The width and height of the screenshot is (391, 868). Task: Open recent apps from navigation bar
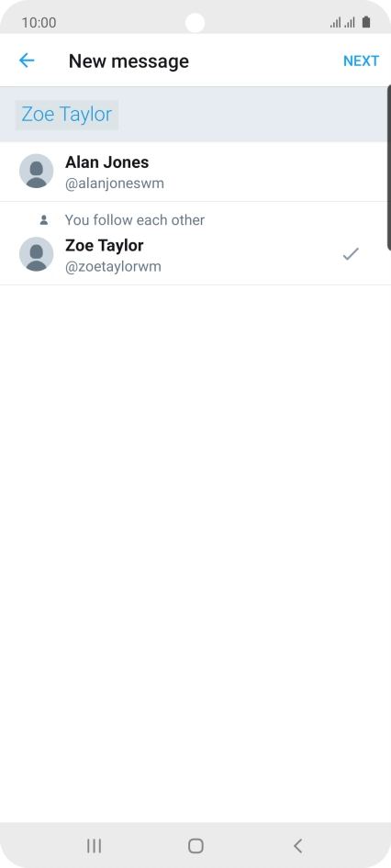pos(95,845)
